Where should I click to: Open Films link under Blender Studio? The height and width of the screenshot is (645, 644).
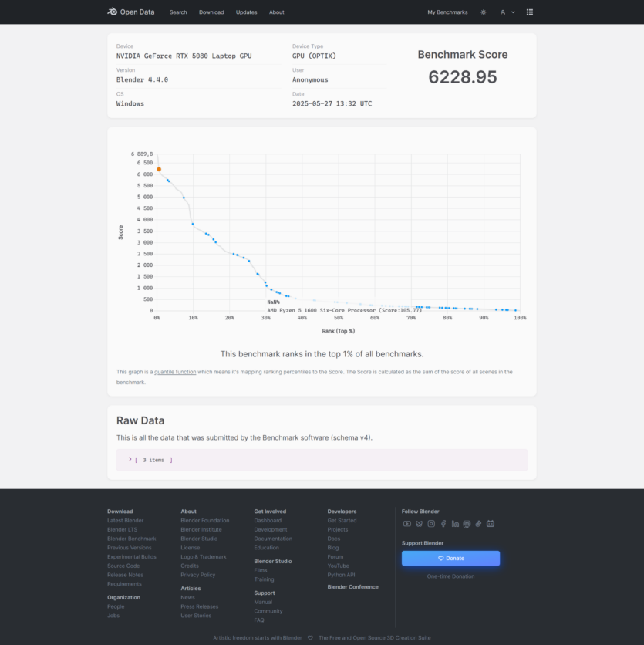click(261, 570)
